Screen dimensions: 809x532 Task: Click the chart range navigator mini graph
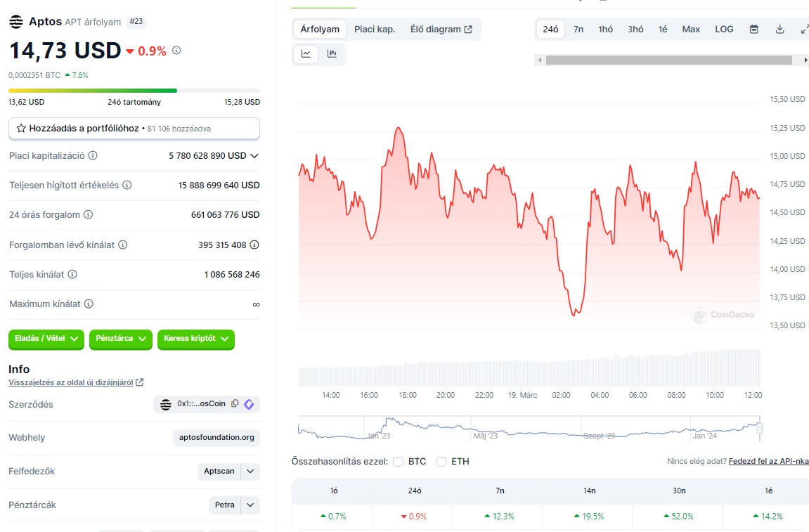click(x=529, y=429)
